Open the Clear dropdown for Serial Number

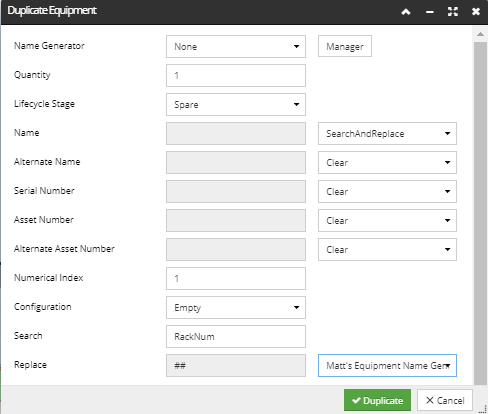pyautogui.click(x=387, y=192)
